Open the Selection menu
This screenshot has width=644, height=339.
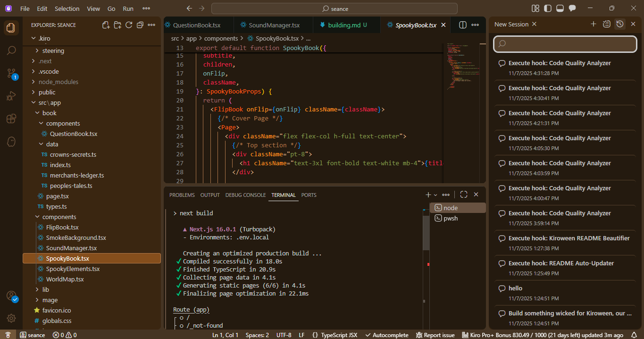point(67,8)
